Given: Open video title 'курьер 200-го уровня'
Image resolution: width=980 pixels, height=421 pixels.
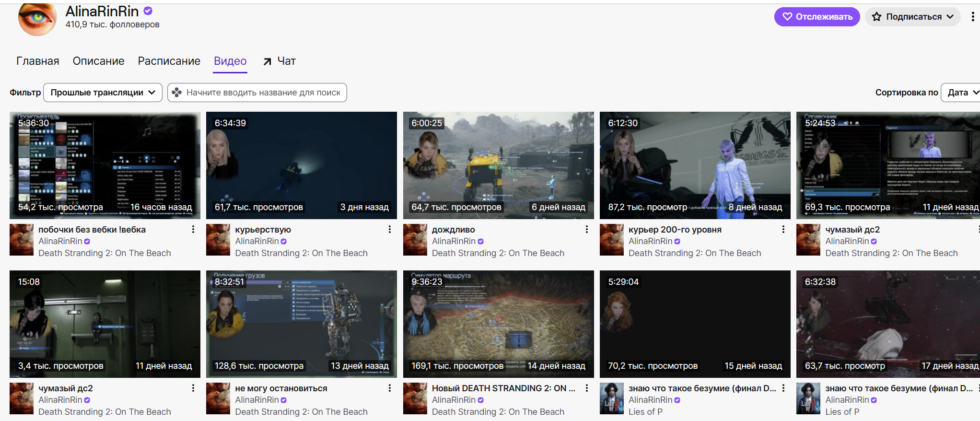Looking at the screenshot, I should [x=675, y=230].
